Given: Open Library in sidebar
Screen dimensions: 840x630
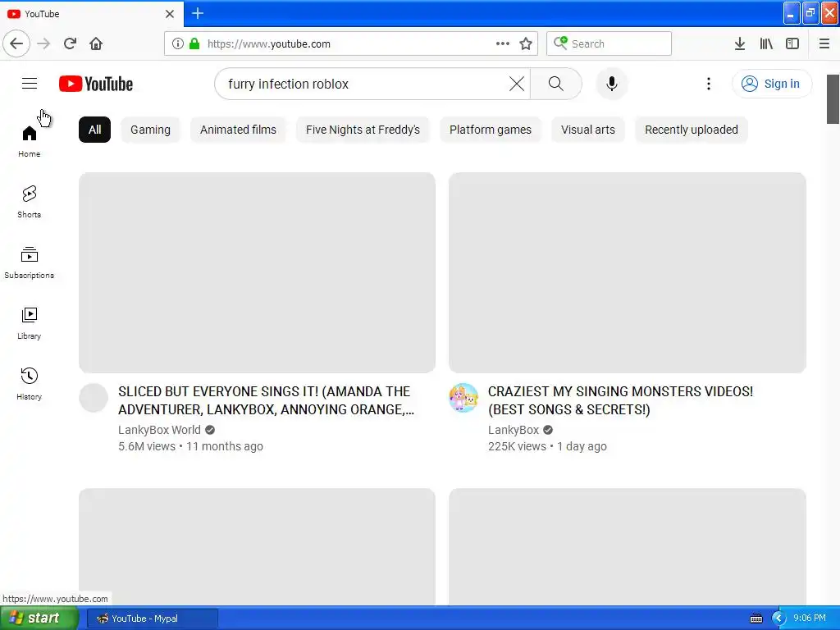Looking at the screenshot, I should [x=29, y=323].
